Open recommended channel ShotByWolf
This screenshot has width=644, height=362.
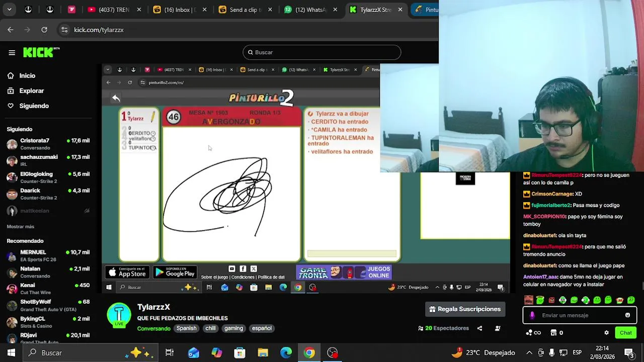click(x=48, y=305)
